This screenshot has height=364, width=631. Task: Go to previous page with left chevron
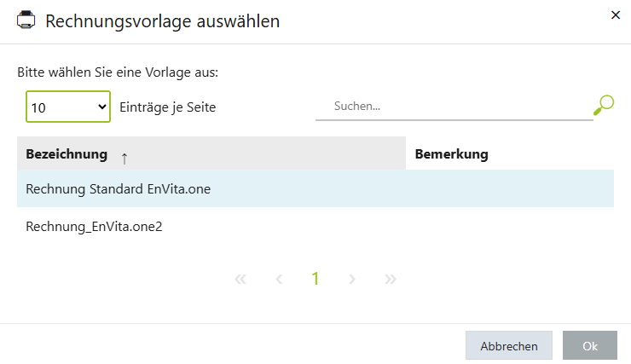click(279, 279)
